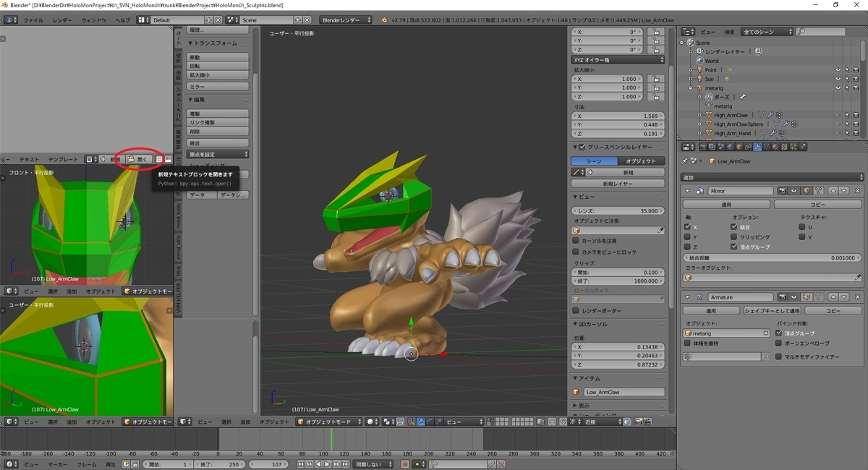Open the constraints tab chain icon in Properties
868x470 pixels.
tap(748, 147)
